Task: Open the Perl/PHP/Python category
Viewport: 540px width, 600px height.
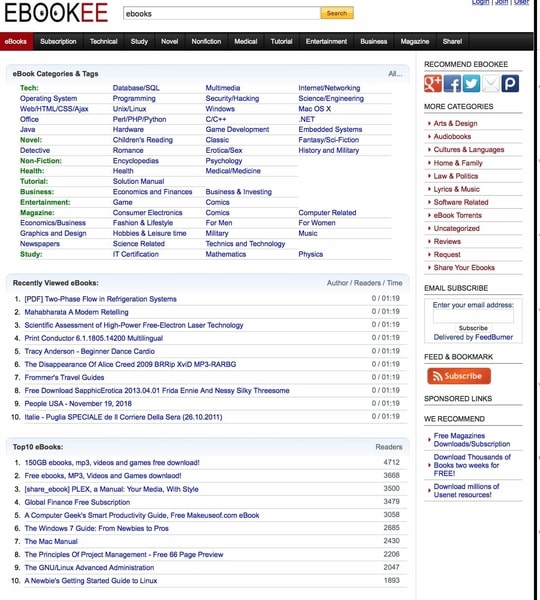Action: [139, 119]
